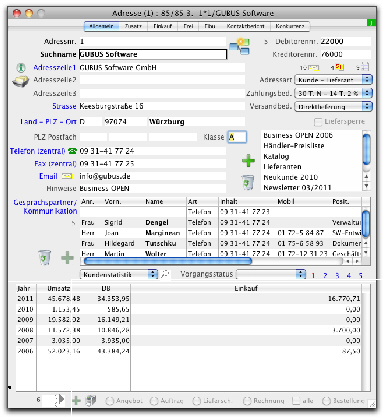Click the green plus icon in bottom bar
The height and width of the screenshot is (420, 388).
coord(76,400)
